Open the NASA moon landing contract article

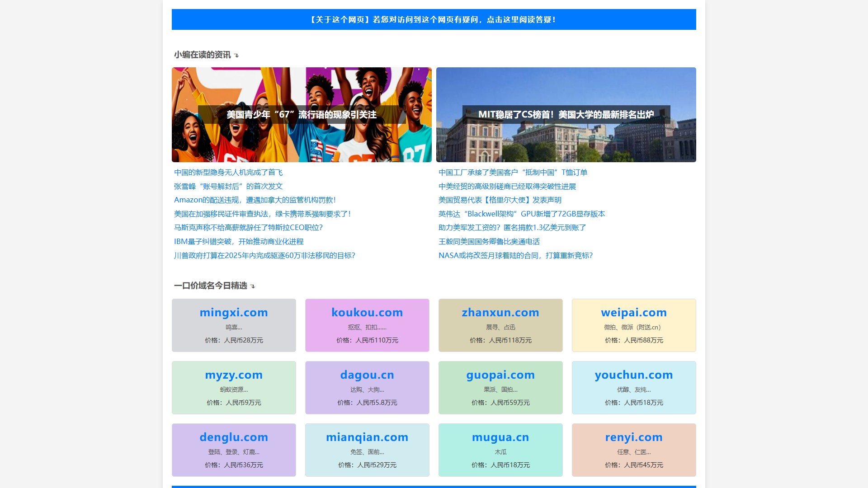pyautogui.click(x=515, y=255)
